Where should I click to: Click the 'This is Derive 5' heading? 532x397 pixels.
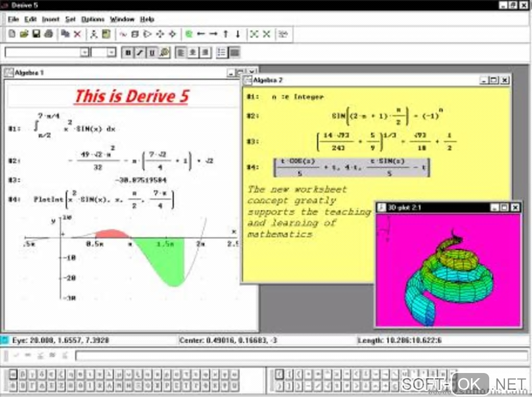[131, 97]
